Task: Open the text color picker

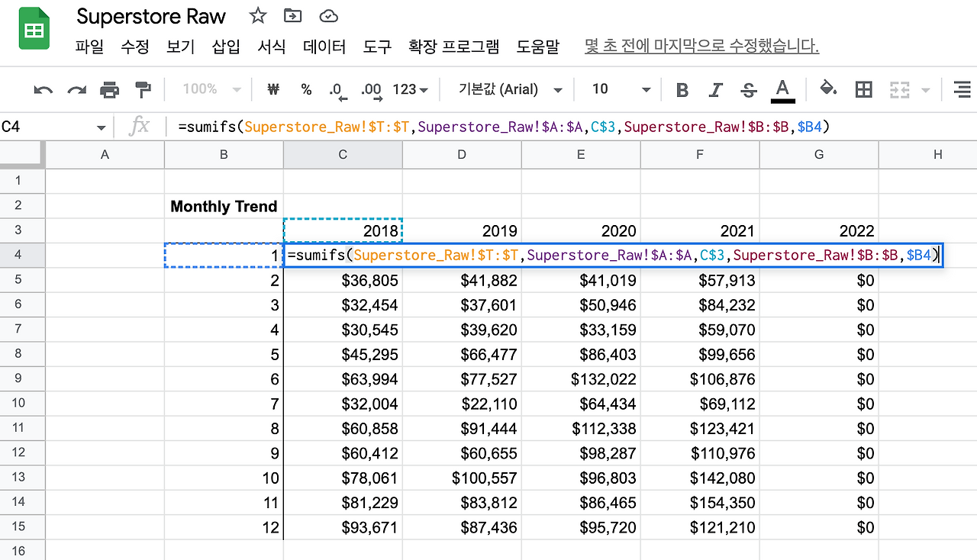Action: click(x=783, y=89)
